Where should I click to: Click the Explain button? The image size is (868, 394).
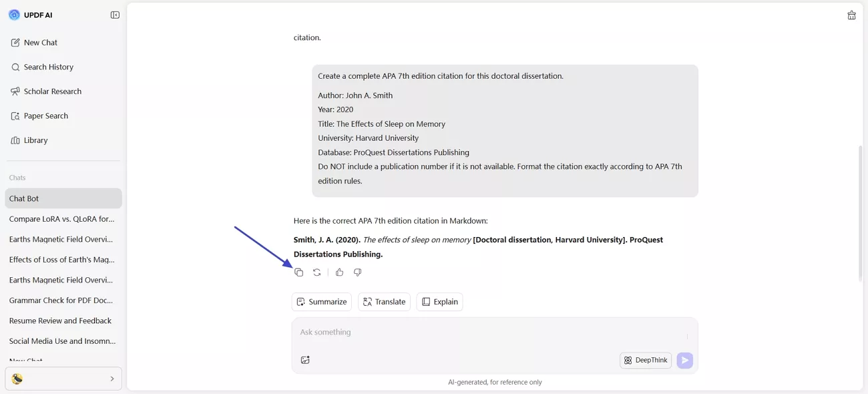(439, 302)
